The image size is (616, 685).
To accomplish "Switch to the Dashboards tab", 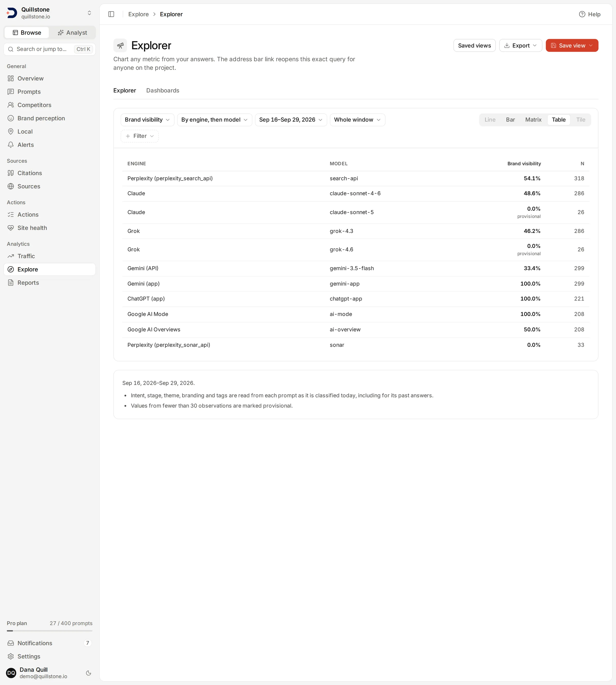I will [162, 90].
